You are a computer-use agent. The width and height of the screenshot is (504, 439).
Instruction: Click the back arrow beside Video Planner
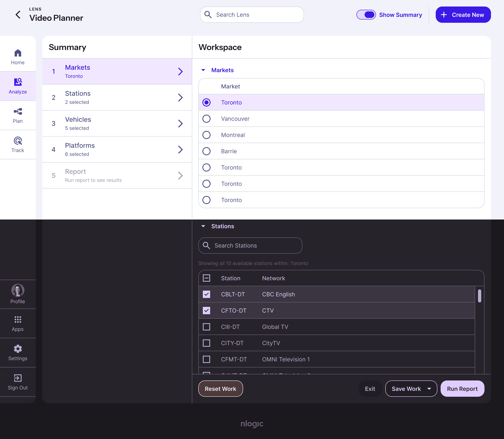pos(18,15)
